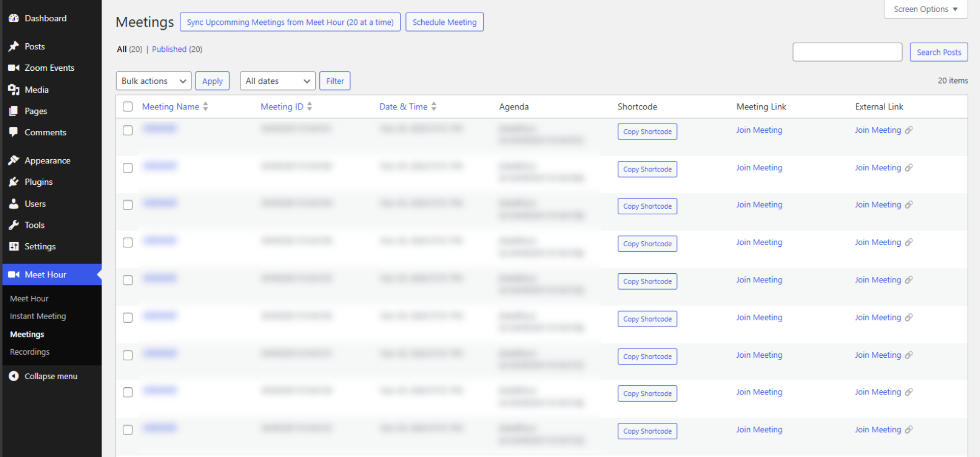Switch to Published filter view
The height and width of the screenshot is (457, 980).
coord(169,49)
